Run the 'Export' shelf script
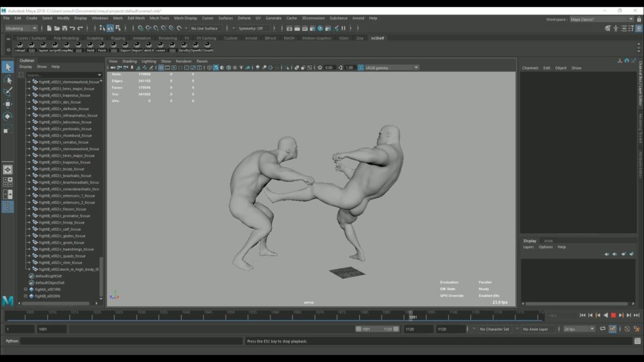Screen dimensions: 644x362 pyautogui.click(x=125, y=47)
